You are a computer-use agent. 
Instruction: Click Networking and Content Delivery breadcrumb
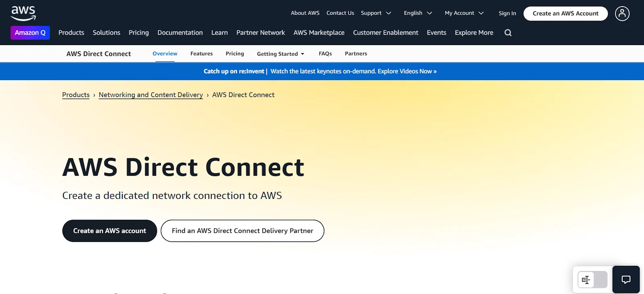tap(151, 95)
